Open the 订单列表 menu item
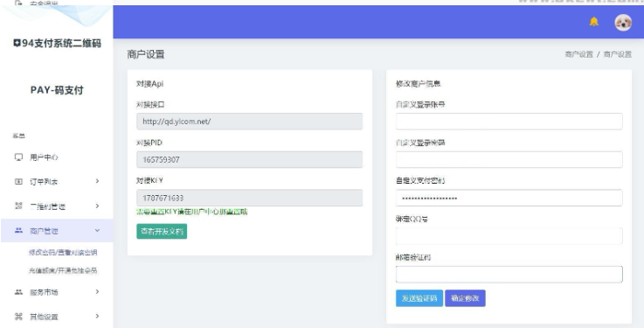Image resolution: width=644 pixels, height=328 pixels. pyautogui.click(x=57, y=182)
